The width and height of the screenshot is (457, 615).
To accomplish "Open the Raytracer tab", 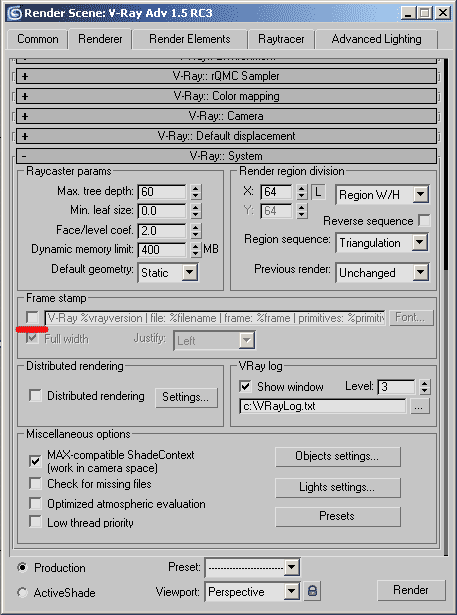I will [x=281, y=39].
